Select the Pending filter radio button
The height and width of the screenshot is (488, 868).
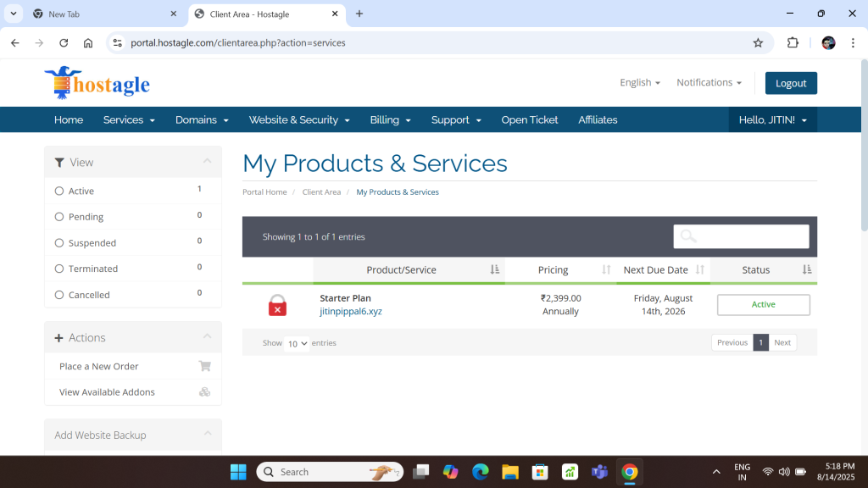(x=59, y=217)
